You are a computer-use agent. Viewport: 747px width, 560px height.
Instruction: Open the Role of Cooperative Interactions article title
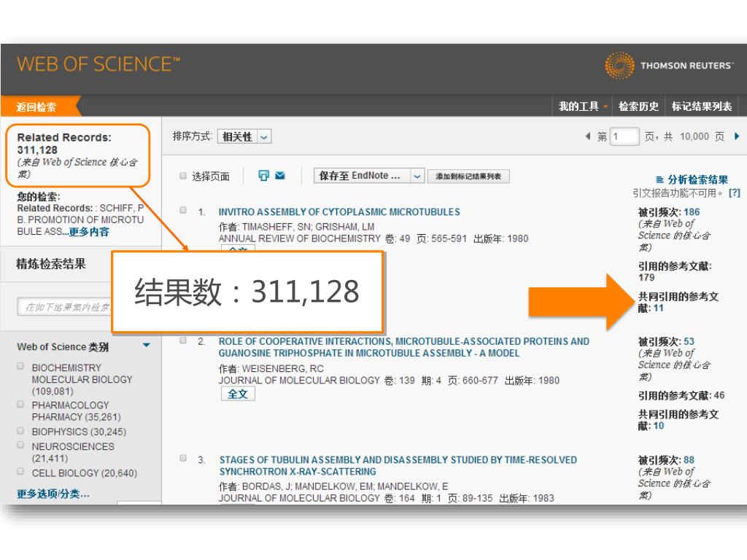404,347
